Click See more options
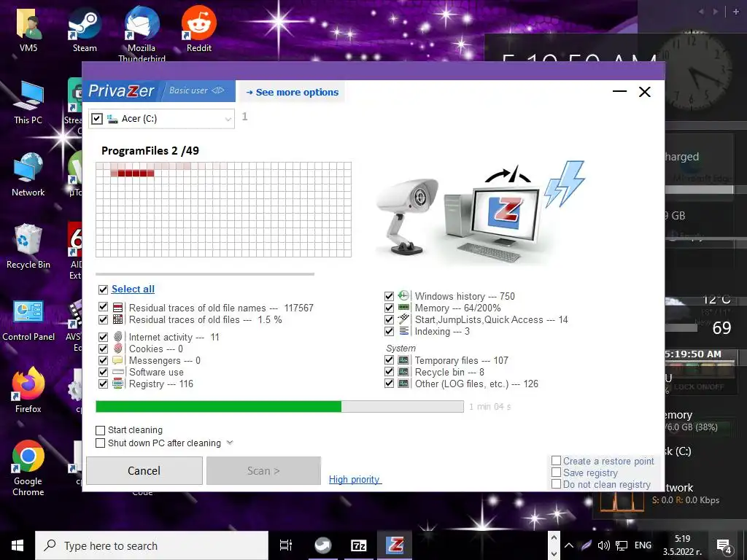 [x=293, y=93]
